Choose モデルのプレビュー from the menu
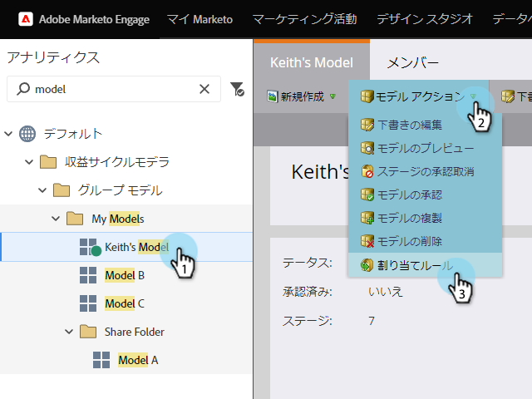Image resolution: width=532 pixels, height=399 pixels. (x=425, y=148)
